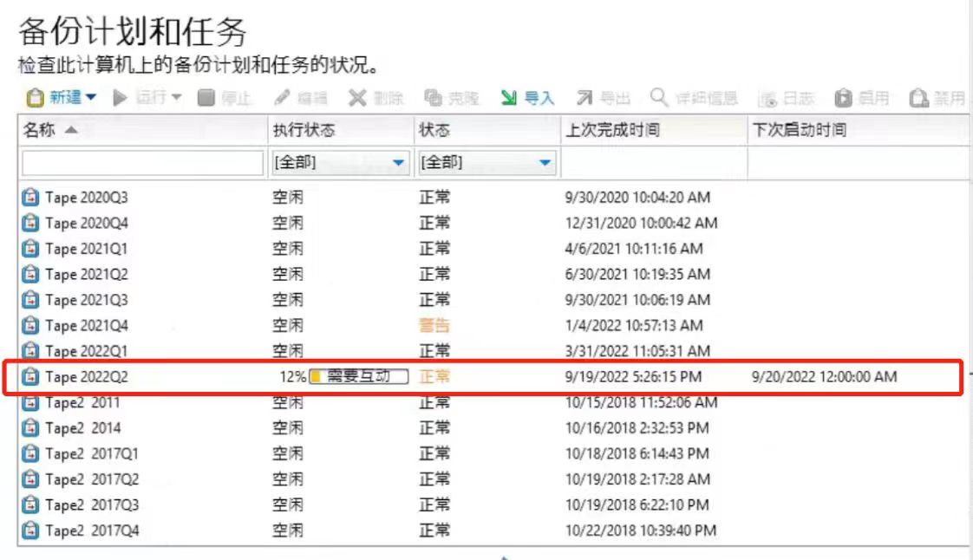This screenshot has height=560, width=973.
Task: Click the Tape 2021Q2 plan icon
Action: coord(30,274)
